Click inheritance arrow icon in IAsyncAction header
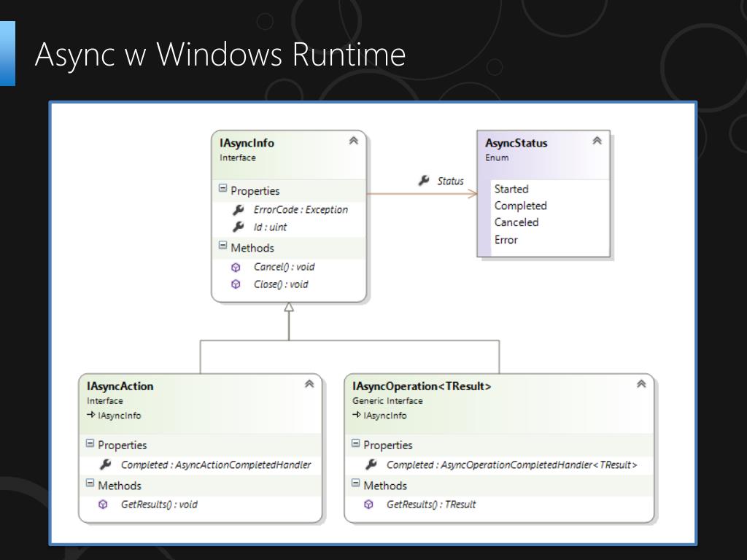 [91, 415]
